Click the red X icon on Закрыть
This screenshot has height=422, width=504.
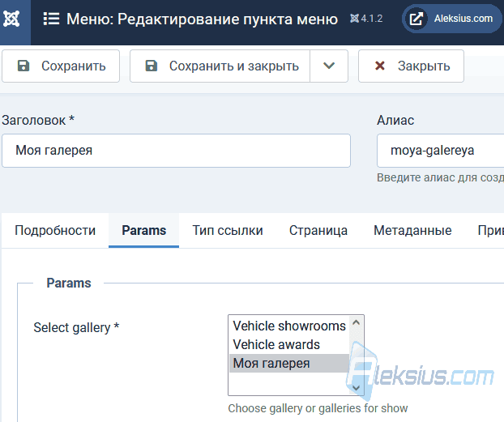click(x=379, y=66)
